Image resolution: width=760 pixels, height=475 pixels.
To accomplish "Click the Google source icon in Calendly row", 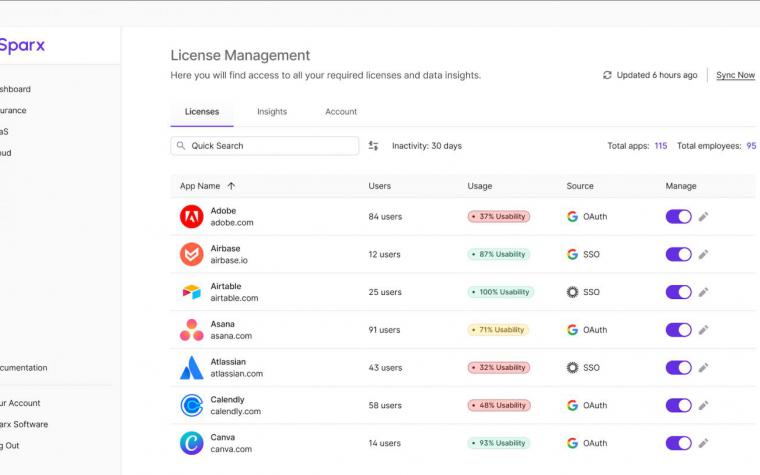I will point(572,406).
